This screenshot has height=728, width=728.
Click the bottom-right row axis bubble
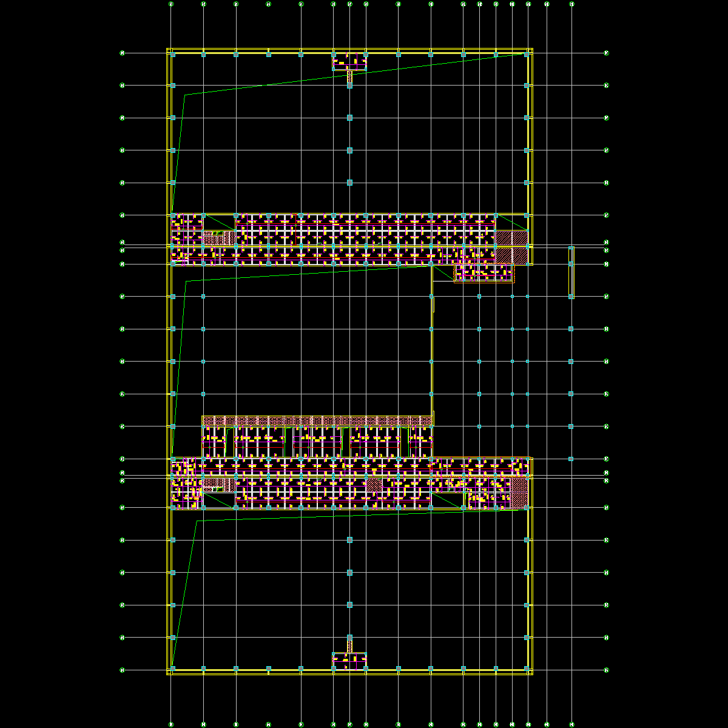pyautogui.click(x=606, y=670)
